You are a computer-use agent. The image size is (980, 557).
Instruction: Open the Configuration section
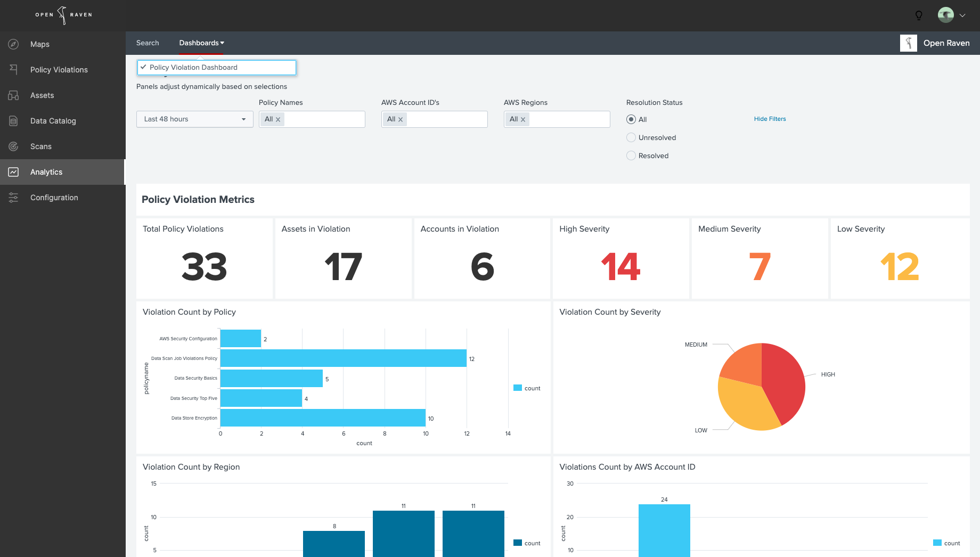[63, 198]
